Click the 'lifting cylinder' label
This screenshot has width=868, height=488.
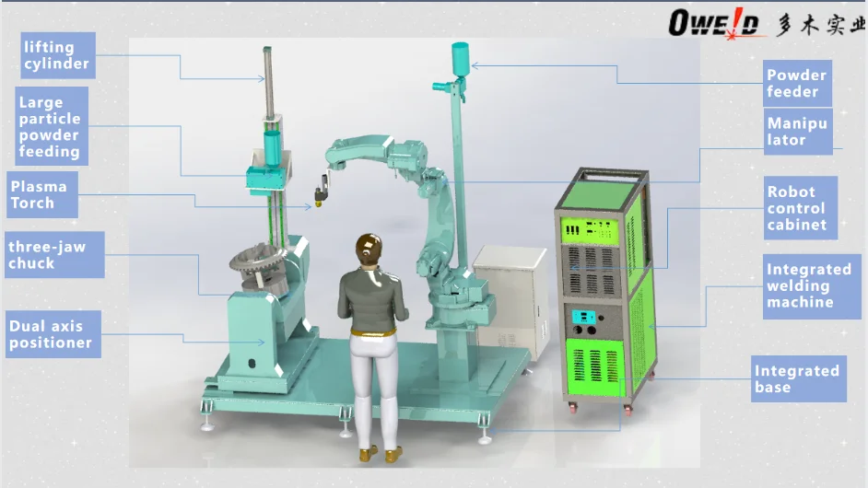point(58,55)
